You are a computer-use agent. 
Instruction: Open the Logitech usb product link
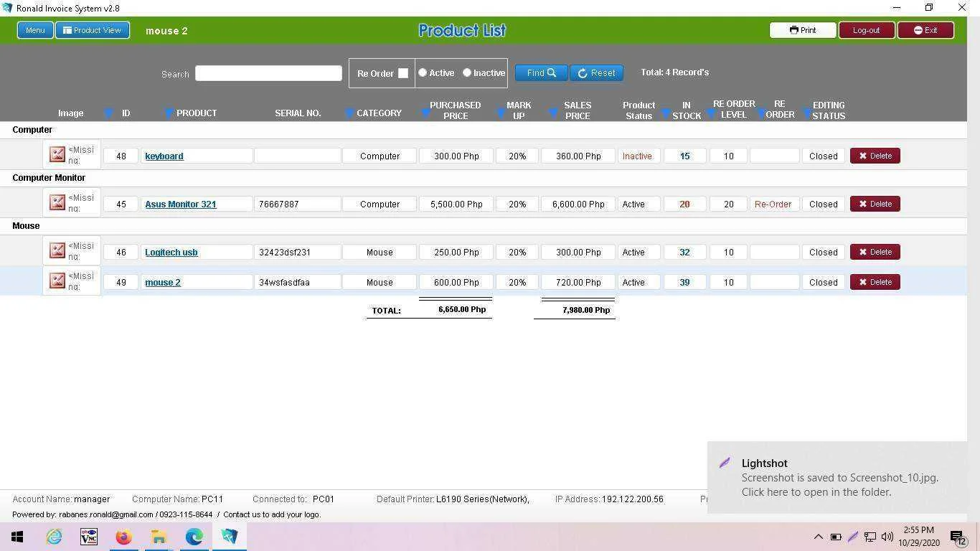pos(171,252)
